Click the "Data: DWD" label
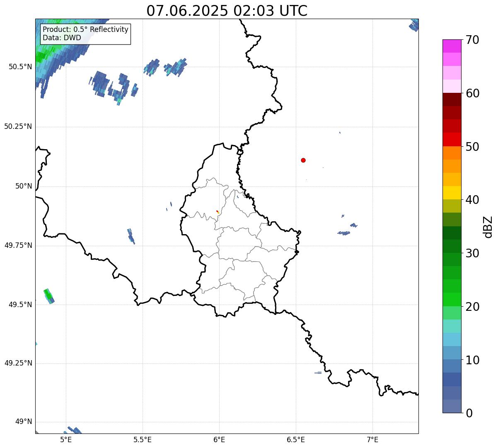 pyautogui.click(x=62, y=38)
